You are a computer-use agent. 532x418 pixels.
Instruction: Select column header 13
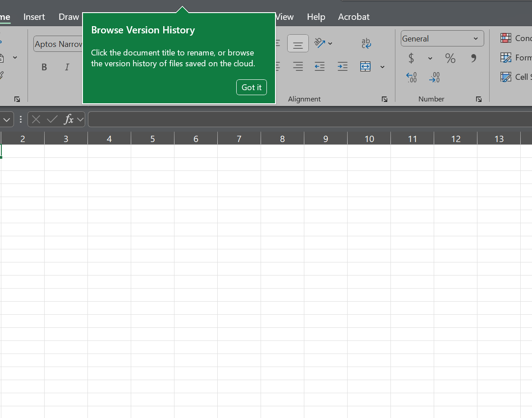(x=499, y=138)
